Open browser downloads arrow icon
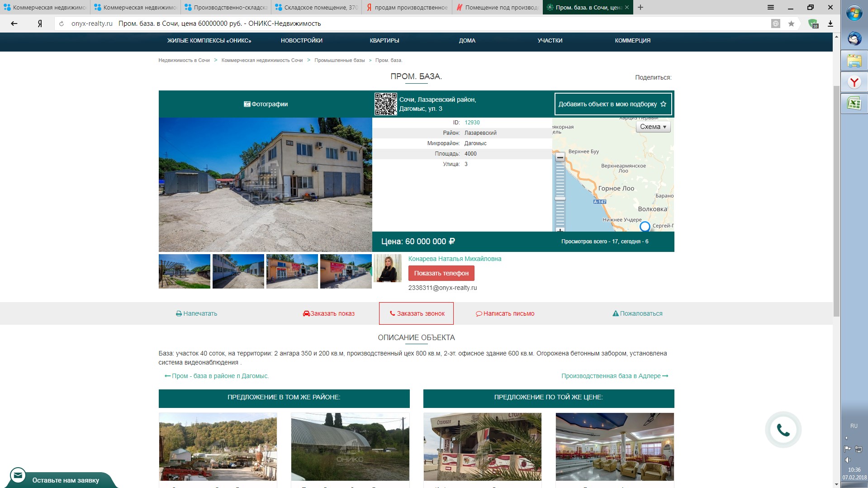 [x=830, y=24]
